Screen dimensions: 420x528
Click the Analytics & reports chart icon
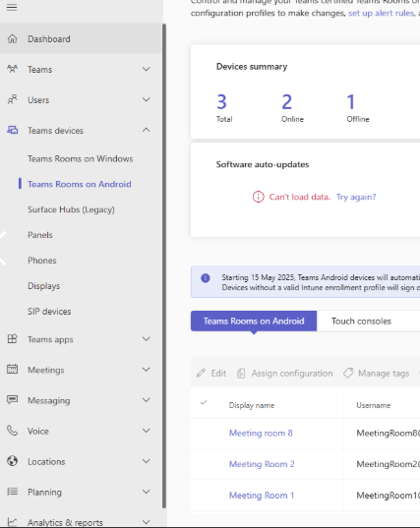click(x=13, y=522)
